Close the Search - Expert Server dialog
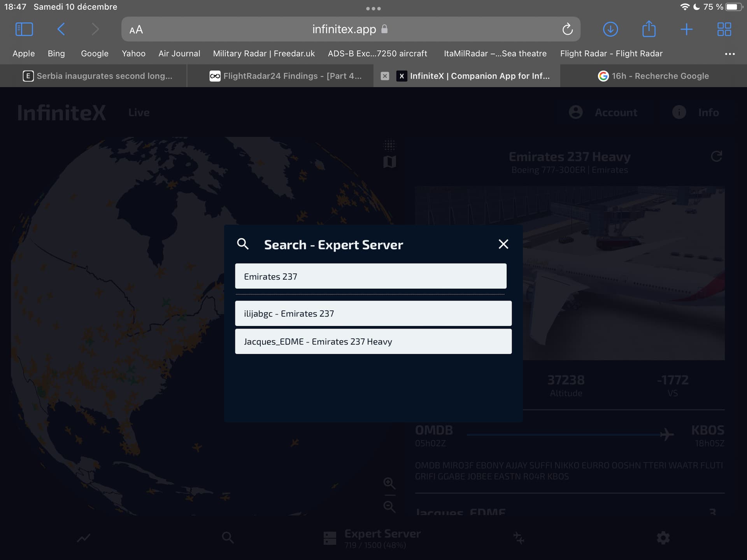The width and height of the screenshot is (747, 560). 503,244
